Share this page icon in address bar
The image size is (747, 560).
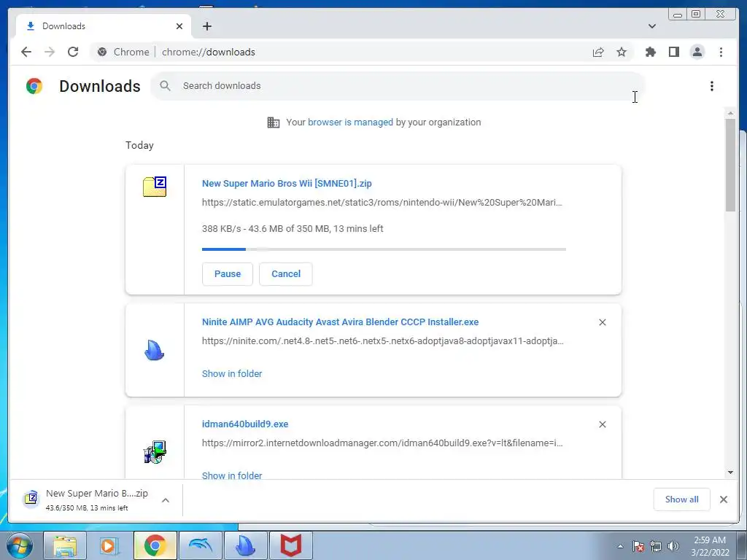point(598,52)
